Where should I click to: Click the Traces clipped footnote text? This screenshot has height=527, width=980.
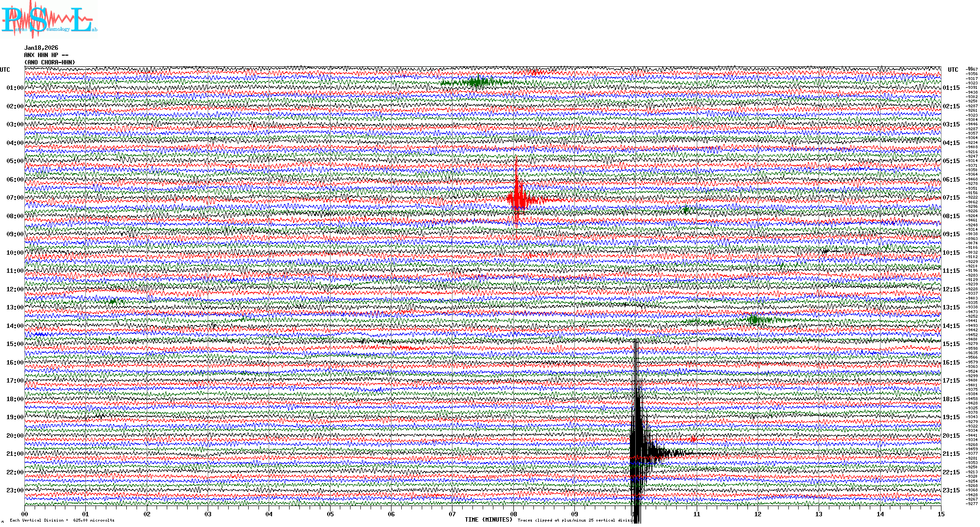[x=575, y=520]
